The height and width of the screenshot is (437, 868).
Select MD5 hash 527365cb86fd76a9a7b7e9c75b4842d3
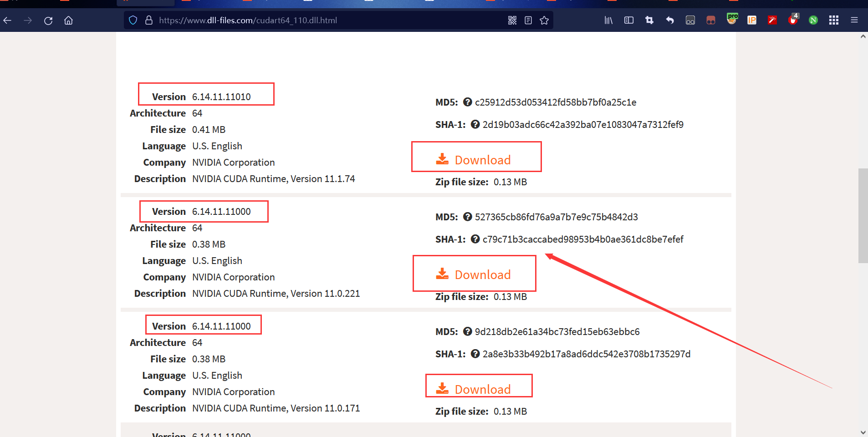557,217
